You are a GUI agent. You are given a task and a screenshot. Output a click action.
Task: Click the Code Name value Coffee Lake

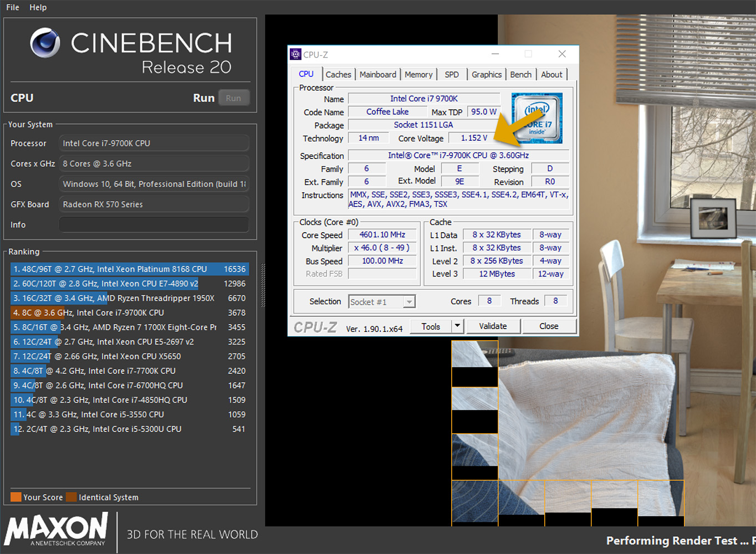(387, 112)
